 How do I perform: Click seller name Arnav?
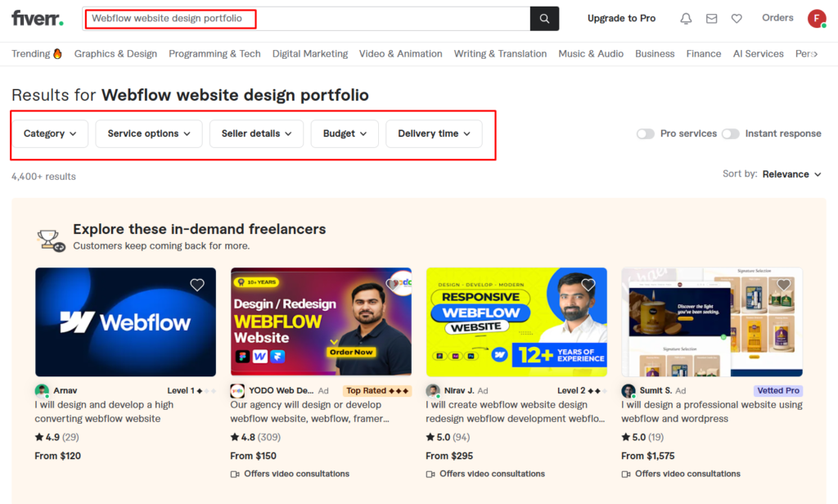point(65,391)
